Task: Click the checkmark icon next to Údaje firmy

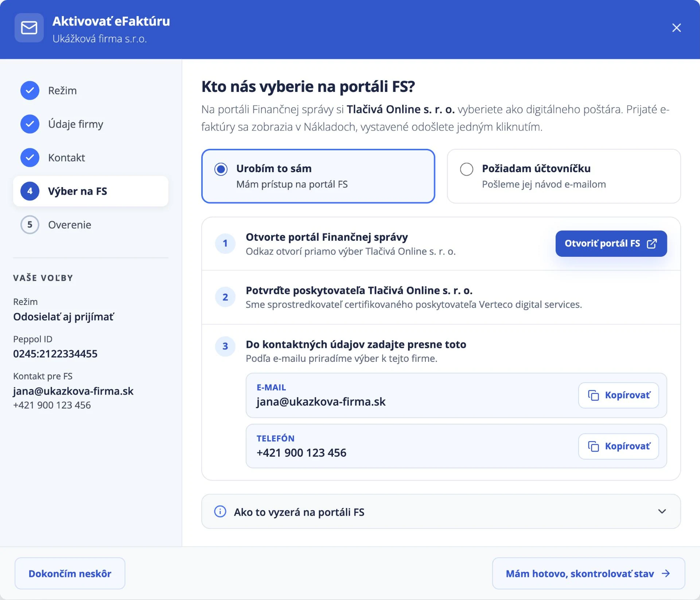Action: (30, 124)
